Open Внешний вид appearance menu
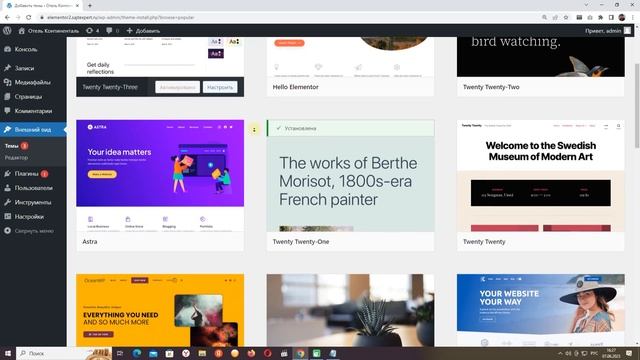The height and width of the screenshot is (360, 640). coord(33,129)
